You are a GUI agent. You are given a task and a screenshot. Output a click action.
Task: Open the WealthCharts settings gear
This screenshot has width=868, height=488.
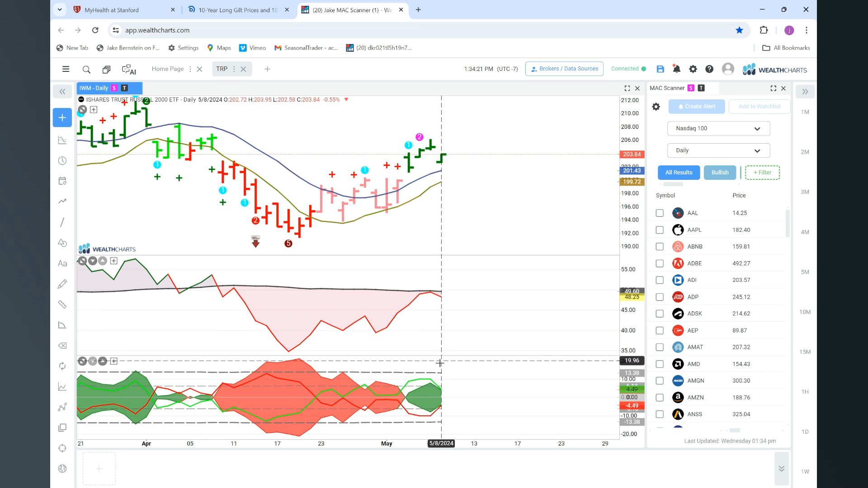coord(693,69)
